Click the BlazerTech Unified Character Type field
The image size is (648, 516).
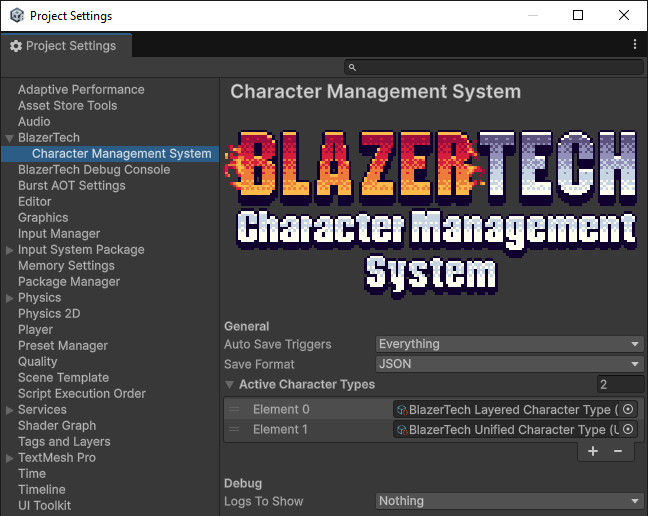click(x=514, y=429)
